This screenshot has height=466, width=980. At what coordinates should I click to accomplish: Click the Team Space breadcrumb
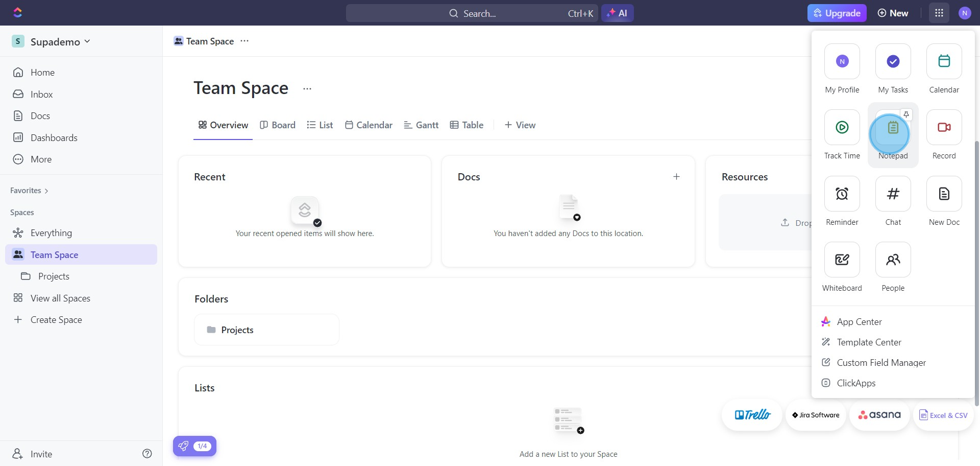(204, 41)
